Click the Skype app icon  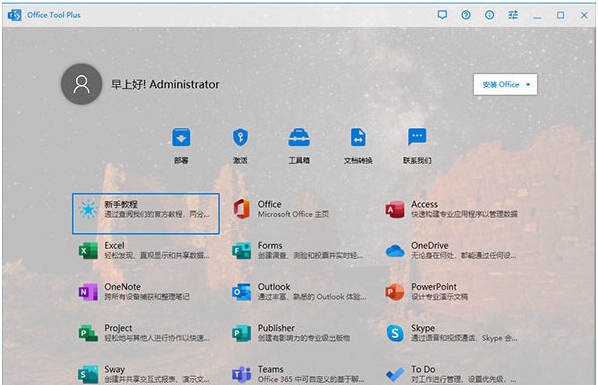[395, 333]
